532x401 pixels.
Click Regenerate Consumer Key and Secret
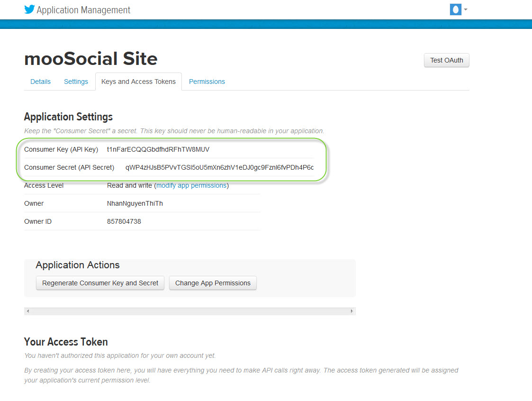pyautogui.click(x=100, y=283)
